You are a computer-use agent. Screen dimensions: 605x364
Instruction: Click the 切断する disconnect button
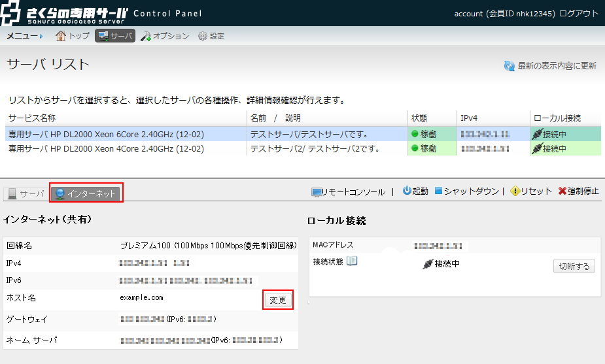(x=574, y=266)
